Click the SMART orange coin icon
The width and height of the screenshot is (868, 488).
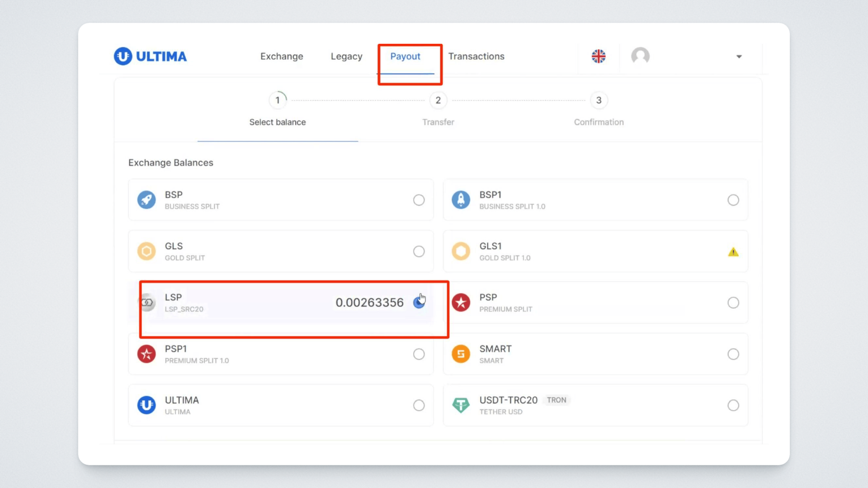click(461, 354)
